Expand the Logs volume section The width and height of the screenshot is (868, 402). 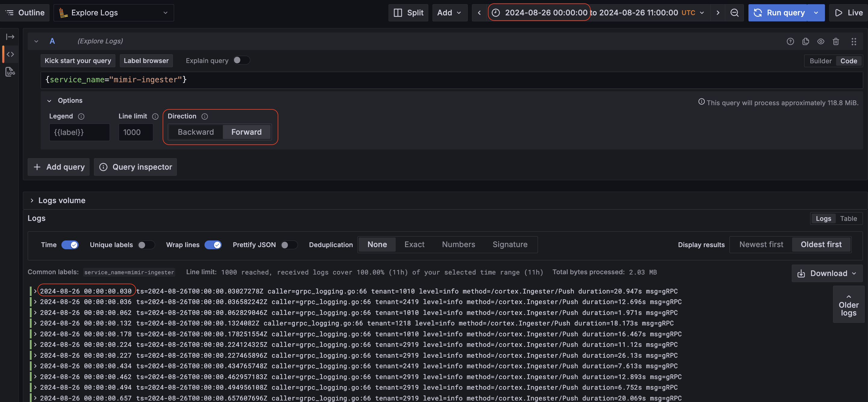click(32, 200)
